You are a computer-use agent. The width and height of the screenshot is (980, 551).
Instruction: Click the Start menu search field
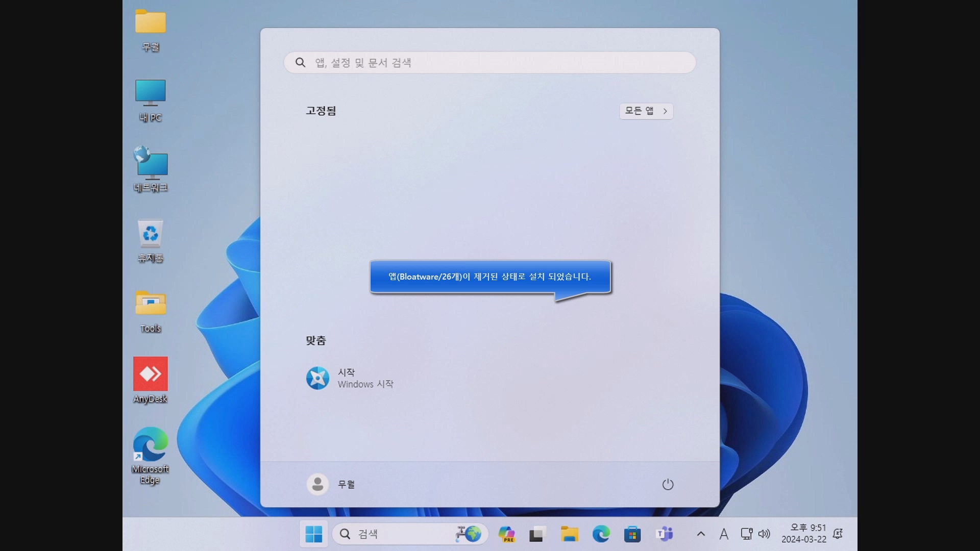[490, 62]
